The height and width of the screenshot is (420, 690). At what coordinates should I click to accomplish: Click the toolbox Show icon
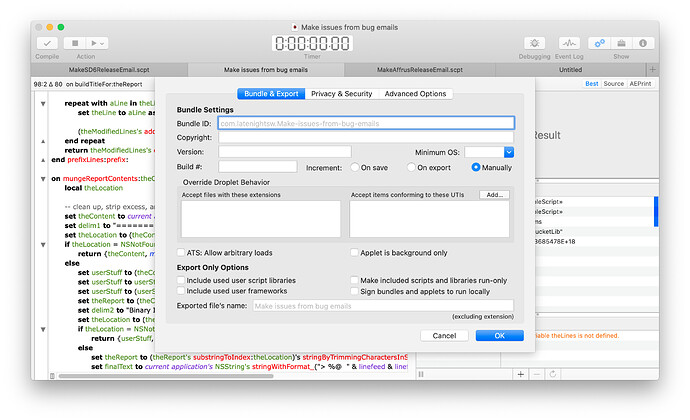pos(621,43)
